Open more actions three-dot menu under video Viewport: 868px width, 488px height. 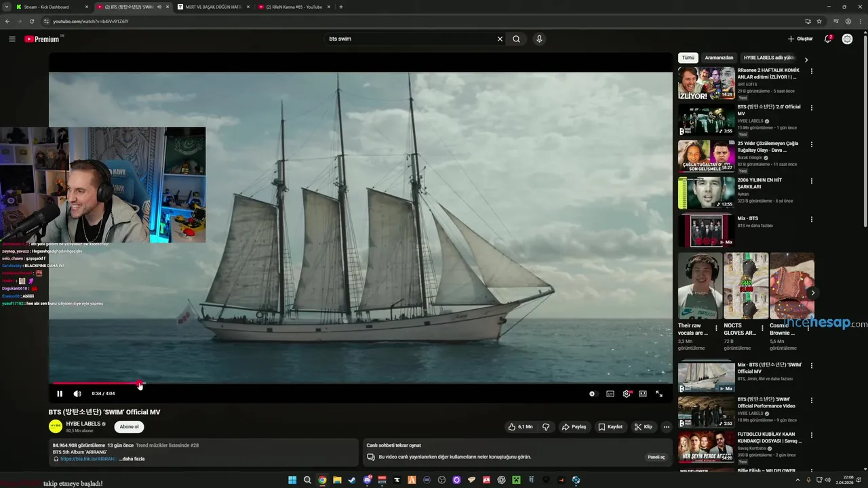pyautogui.click(x=667, y=427)
